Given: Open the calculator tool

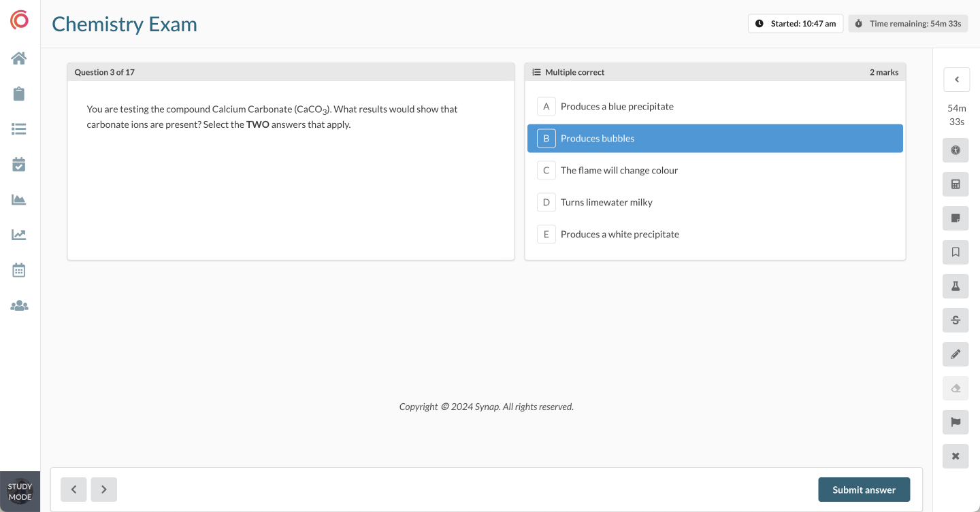Looking at the screenshot, I should point(955,184).
